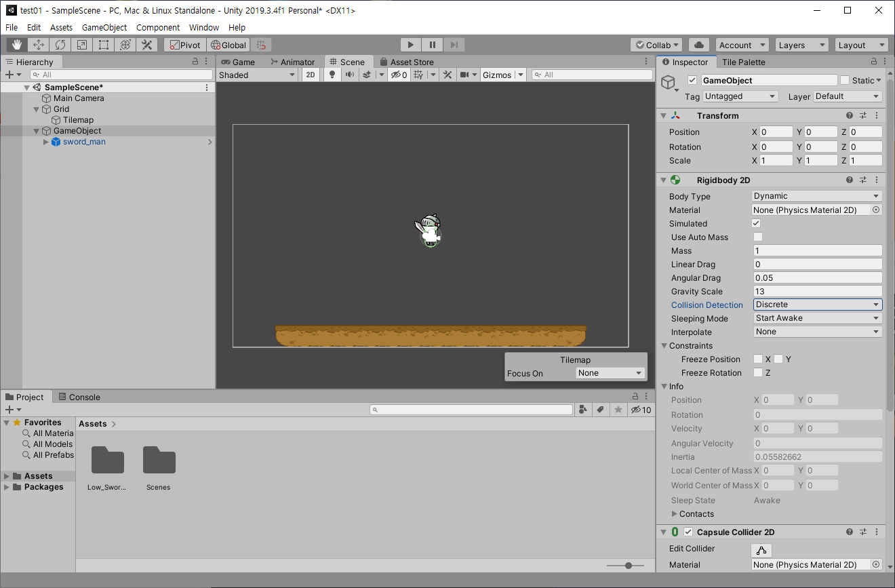The width and height of the screenshot is (895, 588).
Task: Enable the Static checkbox for GameObject
Action: pyautogui.click(x=846, y=80)
